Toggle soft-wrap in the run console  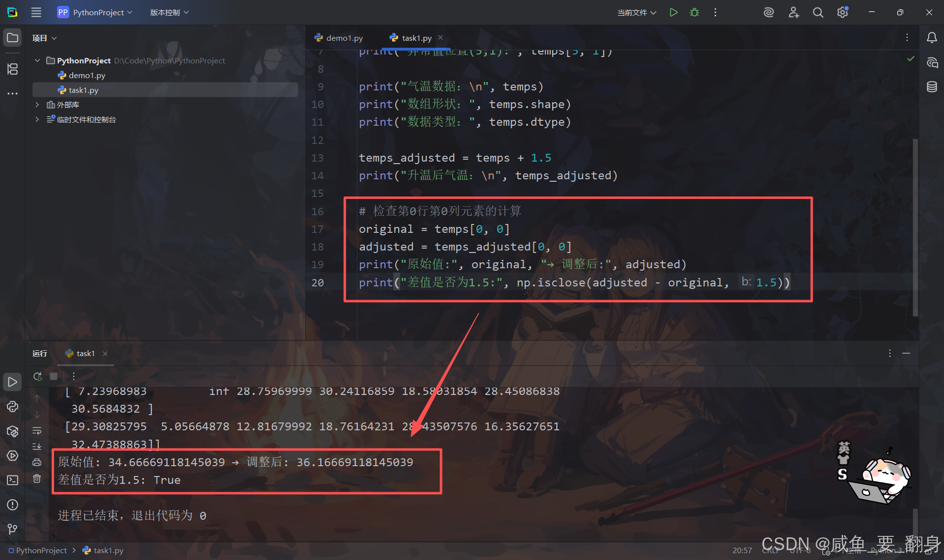coord(37,431)
